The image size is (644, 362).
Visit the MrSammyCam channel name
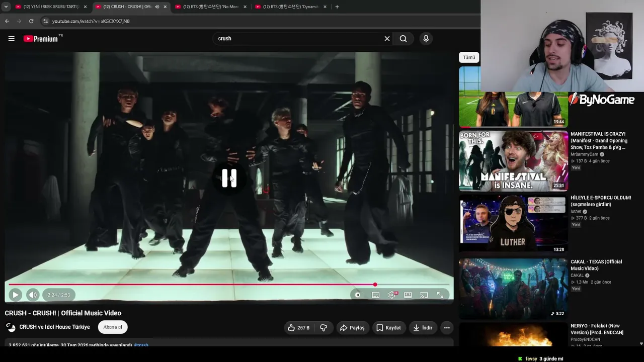point(584,154)
